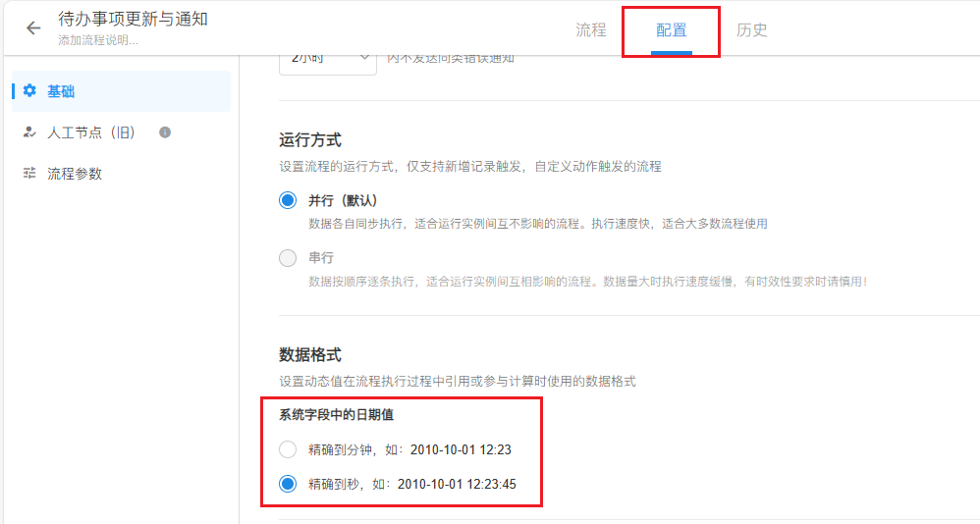Click the 数据格式 section heading

tap(310, 355)
